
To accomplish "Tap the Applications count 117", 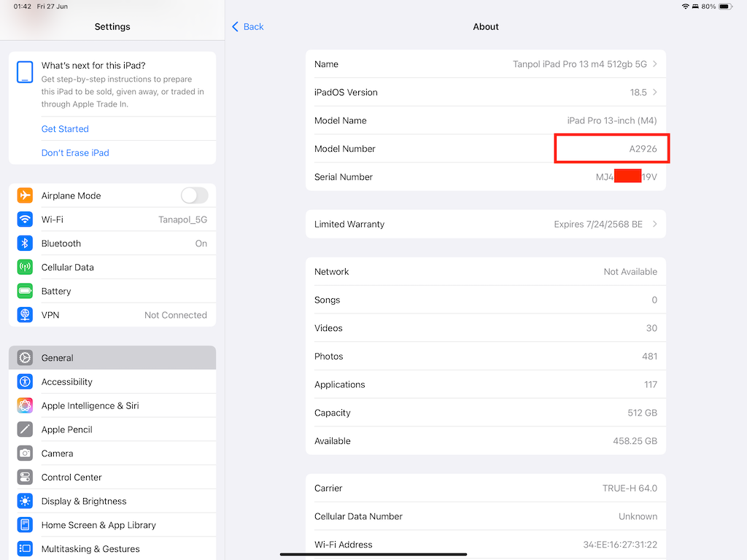I will pyautogui.click(x=651, y=384).
